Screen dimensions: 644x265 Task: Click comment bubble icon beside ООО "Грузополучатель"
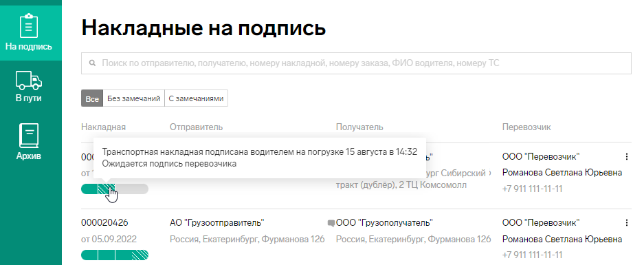331,224
